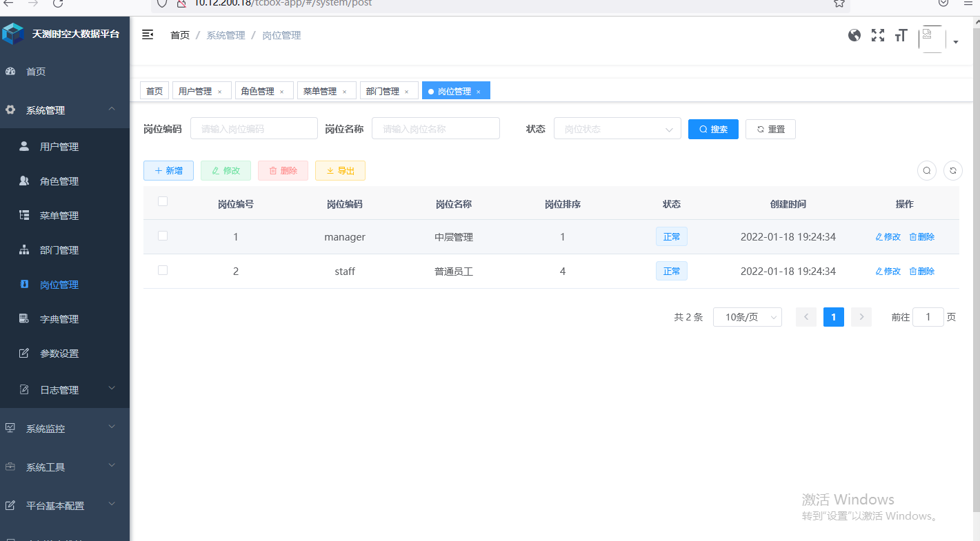Open the 10条/页 page size dropdown

point(747,316)
